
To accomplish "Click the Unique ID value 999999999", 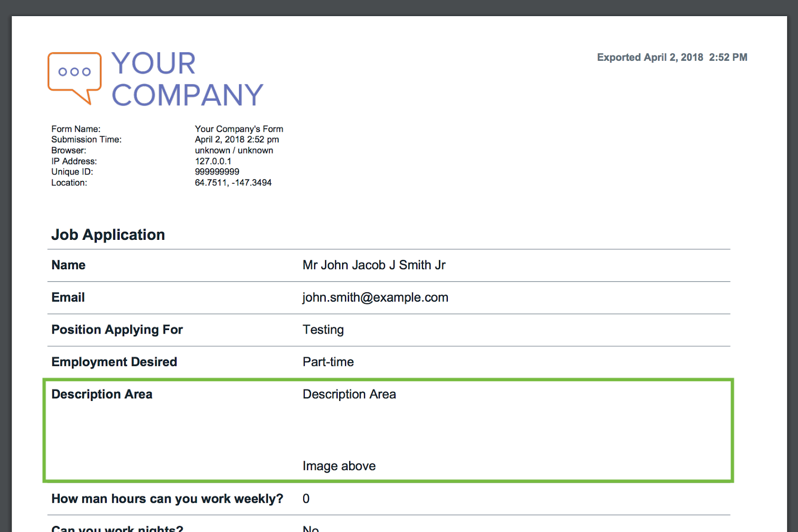I will (217, 172).
